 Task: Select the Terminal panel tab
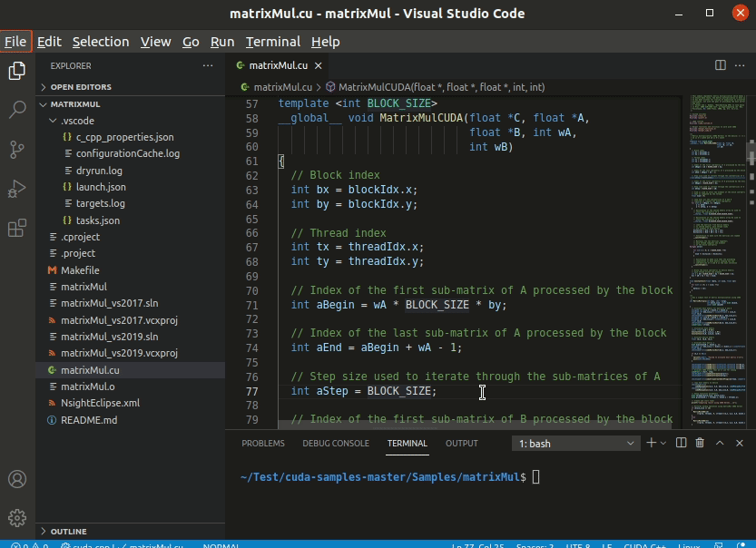[x=407, y=444]
